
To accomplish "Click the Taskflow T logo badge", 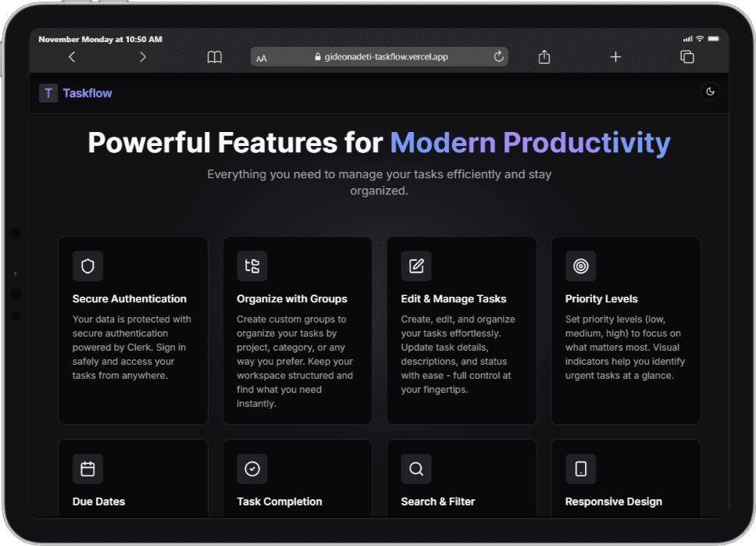I will [x=48, y=92].
